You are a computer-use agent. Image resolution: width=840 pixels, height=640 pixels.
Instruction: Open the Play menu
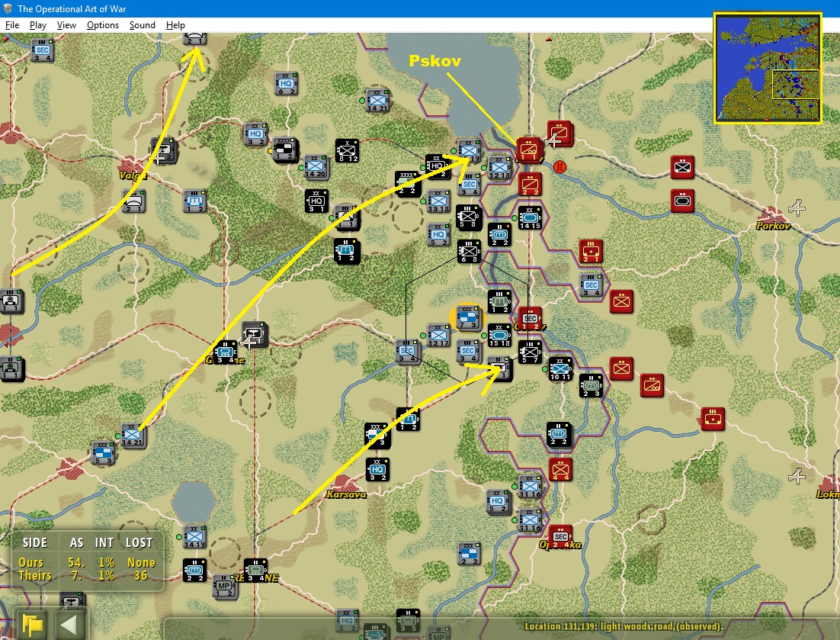click(37, 25)
